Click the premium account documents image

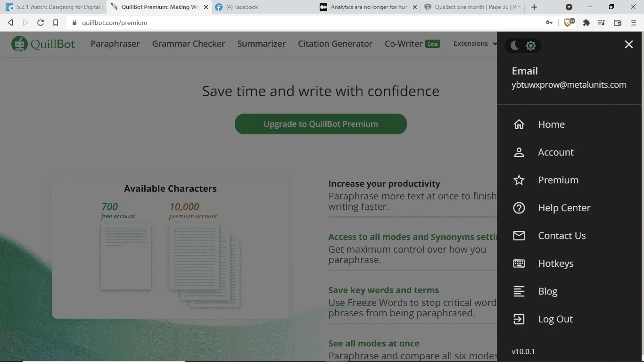(205, 266)
